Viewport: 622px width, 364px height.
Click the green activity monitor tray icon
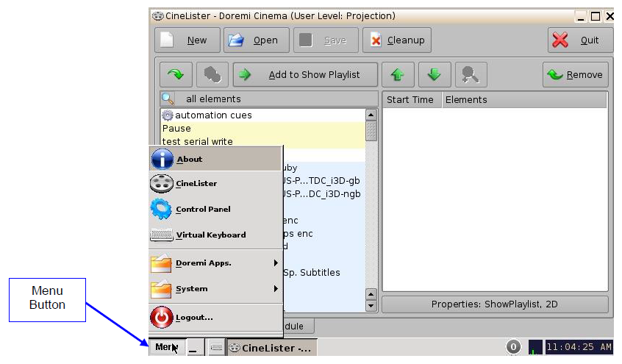coord(535,347)
